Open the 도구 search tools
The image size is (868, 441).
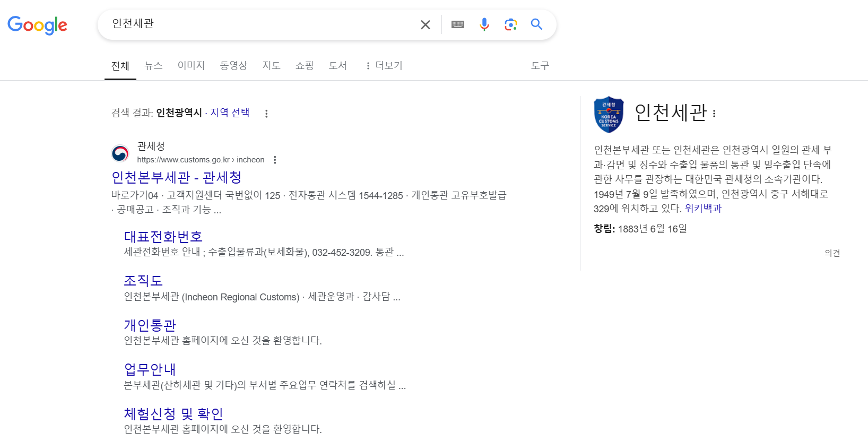pyautogui.click(x=540, y=65)
